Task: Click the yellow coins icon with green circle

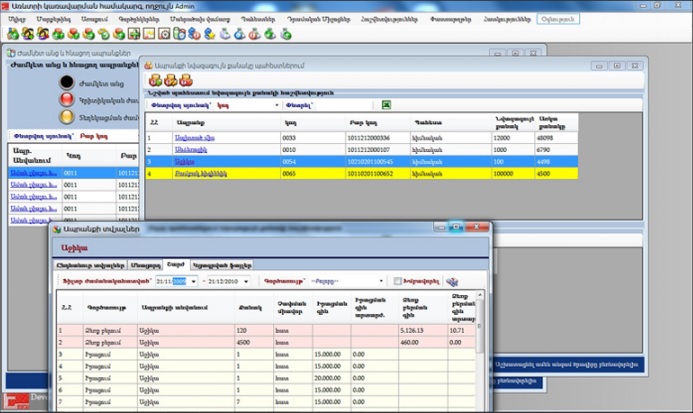Action: (x=104, y=34)
